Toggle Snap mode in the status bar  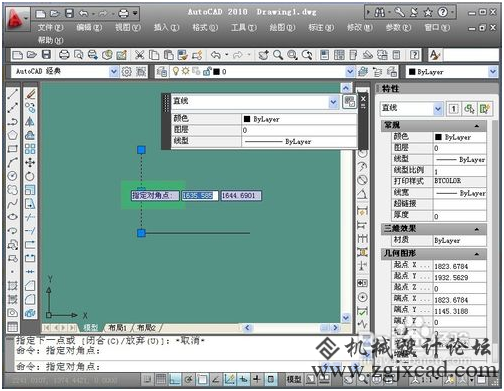point(148,379)
